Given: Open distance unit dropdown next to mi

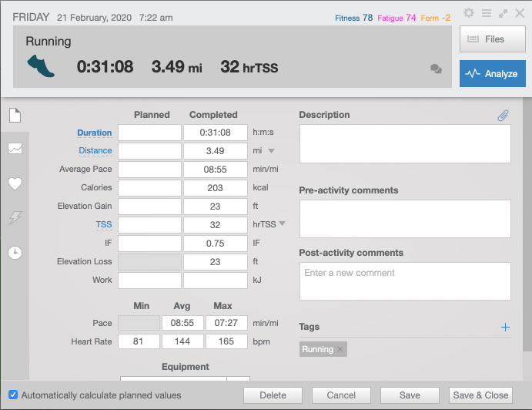Looking at the screenshot, I should 272,151.
